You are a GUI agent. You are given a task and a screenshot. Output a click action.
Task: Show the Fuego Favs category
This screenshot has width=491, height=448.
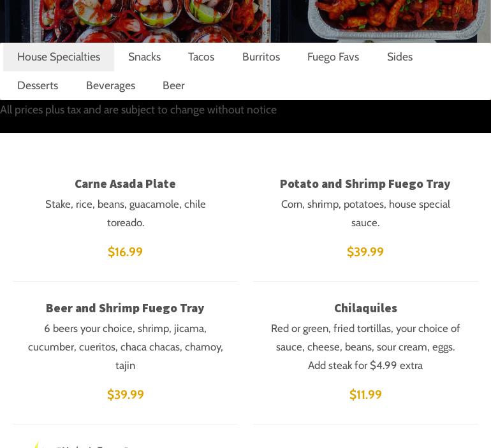pos(333,57)
